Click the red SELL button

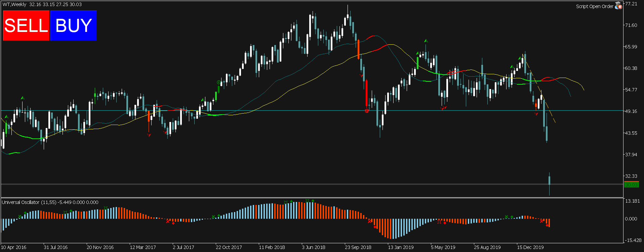[26, 26]
